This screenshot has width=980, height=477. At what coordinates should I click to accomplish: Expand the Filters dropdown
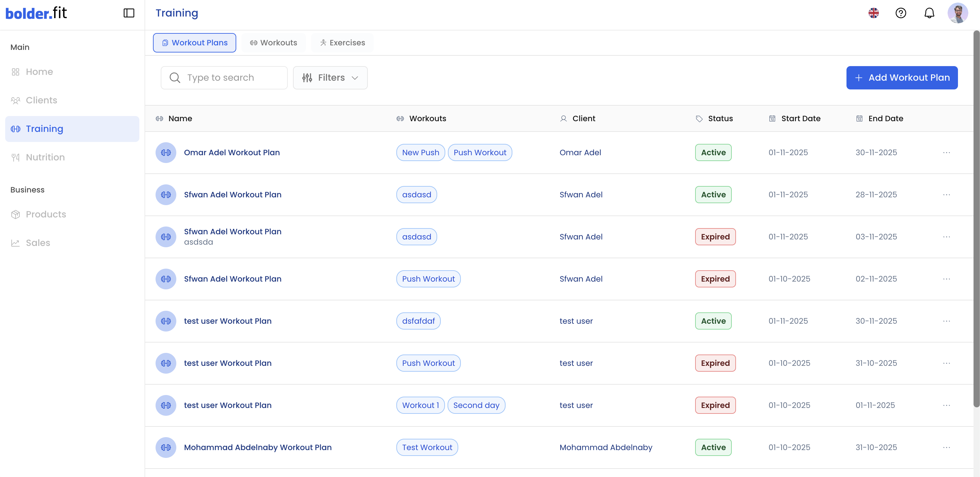[x=330, y=77]
